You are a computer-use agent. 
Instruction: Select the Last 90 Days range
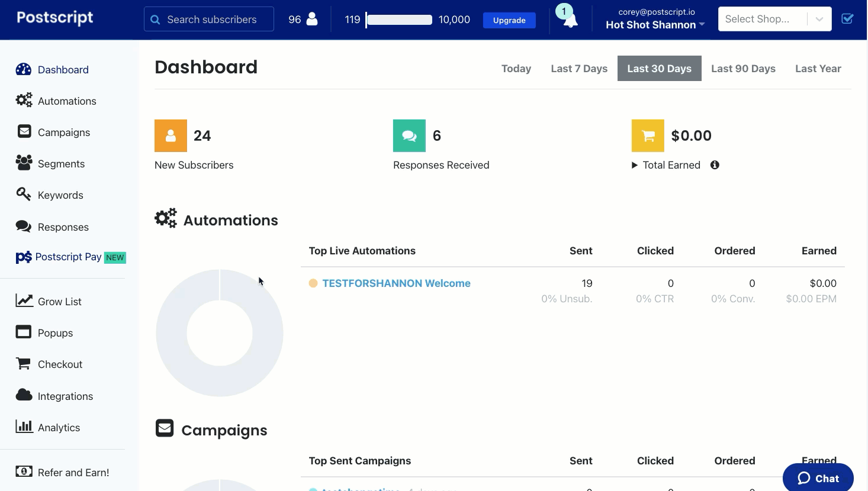(743, 69)
